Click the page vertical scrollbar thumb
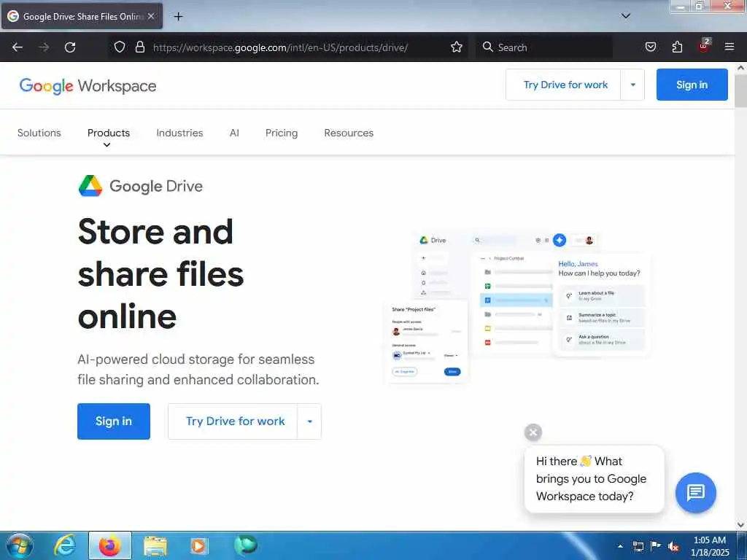Image resolution: width=747 pixels, height=560 pixels. (x=740, y=91)
